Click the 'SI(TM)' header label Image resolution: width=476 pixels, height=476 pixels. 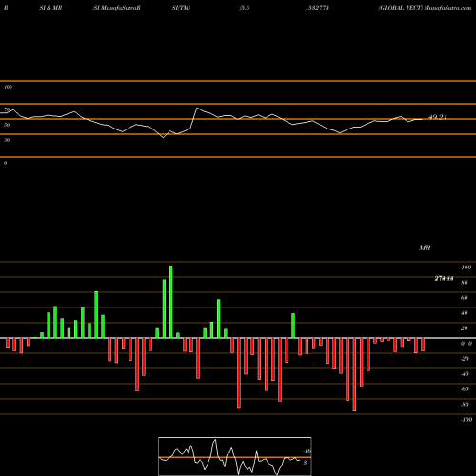click(181, 8)
